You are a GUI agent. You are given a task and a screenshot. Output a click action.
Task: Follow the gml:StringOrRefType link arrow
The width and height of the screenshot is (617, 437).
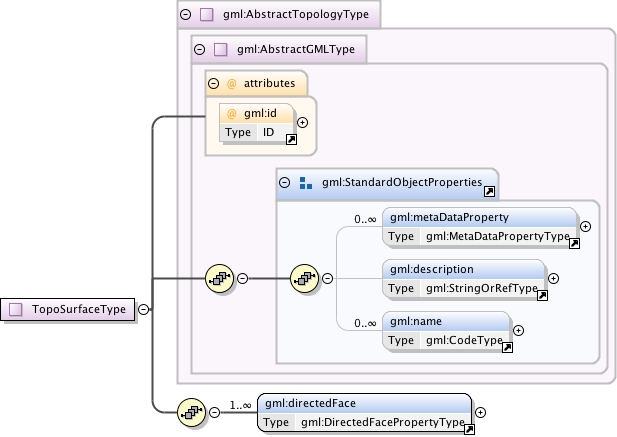(542, 295)
